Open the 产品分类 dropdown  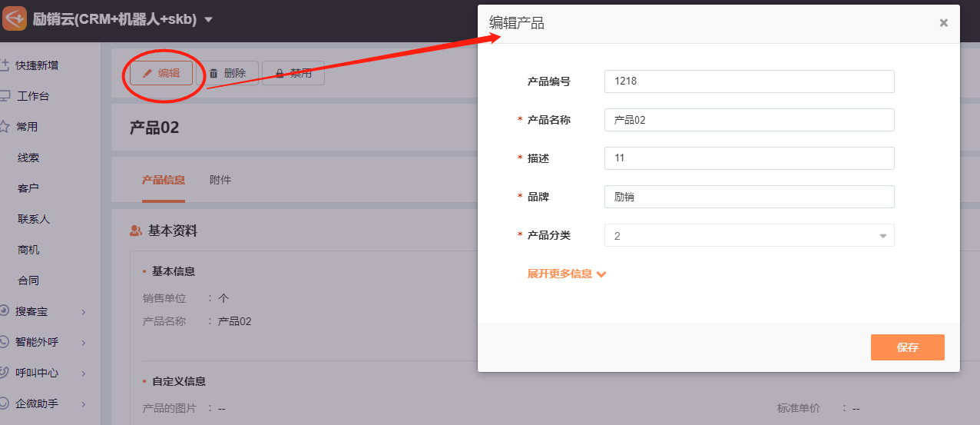pos(750,235)
